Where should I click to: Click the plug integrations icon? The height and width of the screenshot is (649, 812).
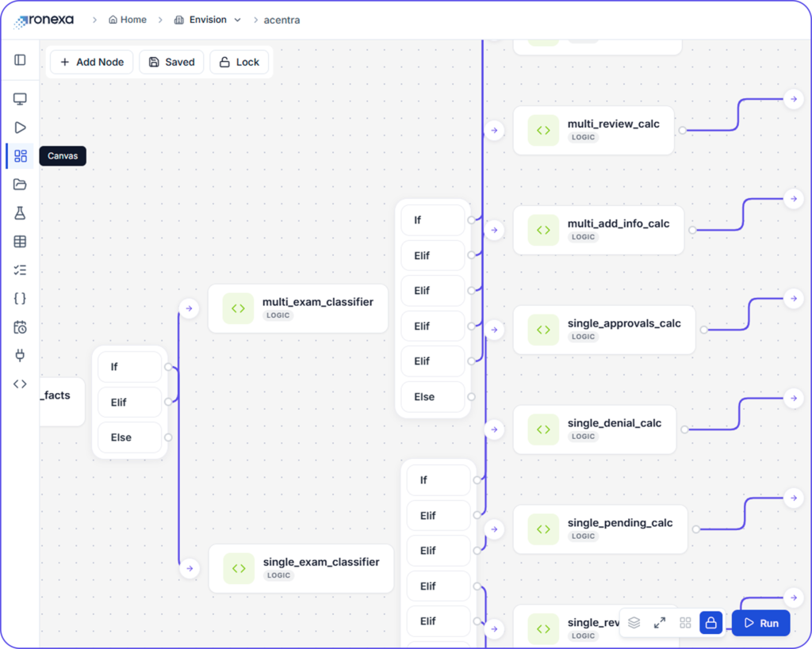(x=20, y=356)
